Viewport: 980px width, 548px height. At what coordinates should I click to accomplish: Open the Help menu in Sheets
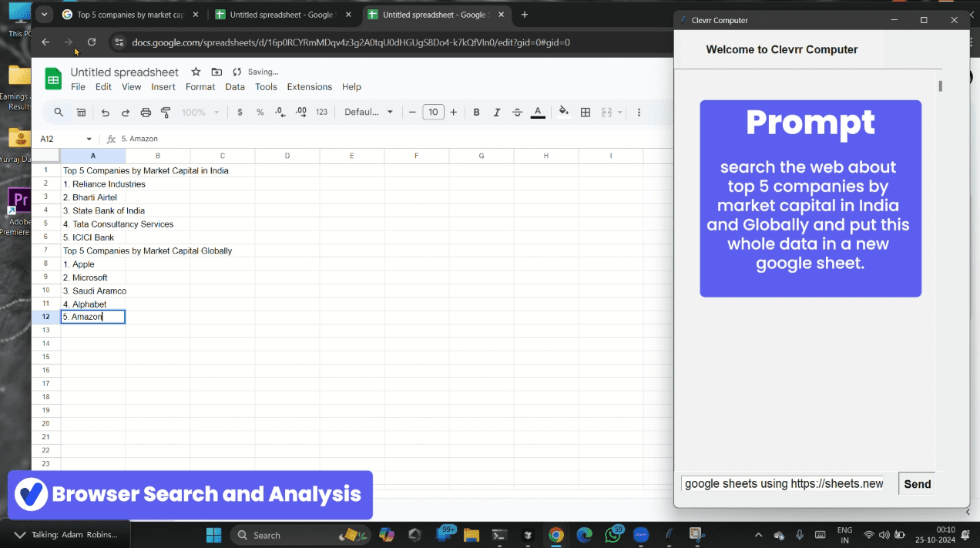351,87
